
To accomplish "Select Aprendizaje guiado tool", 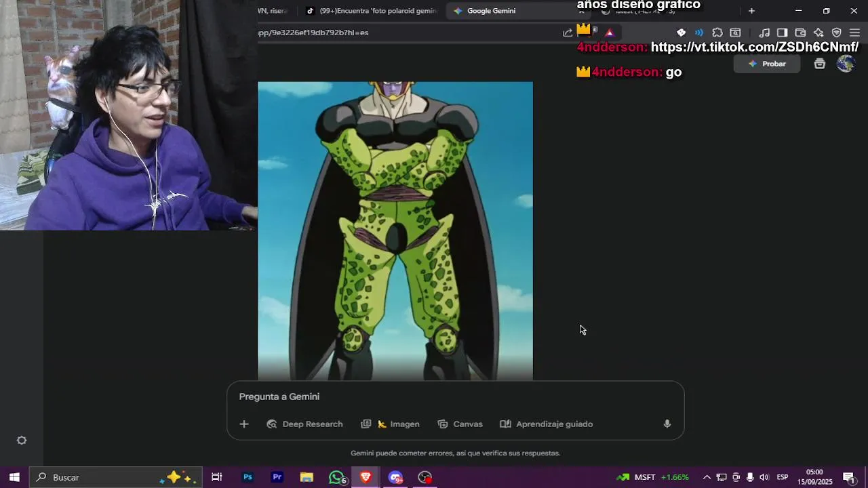I will tap(547, 424).
